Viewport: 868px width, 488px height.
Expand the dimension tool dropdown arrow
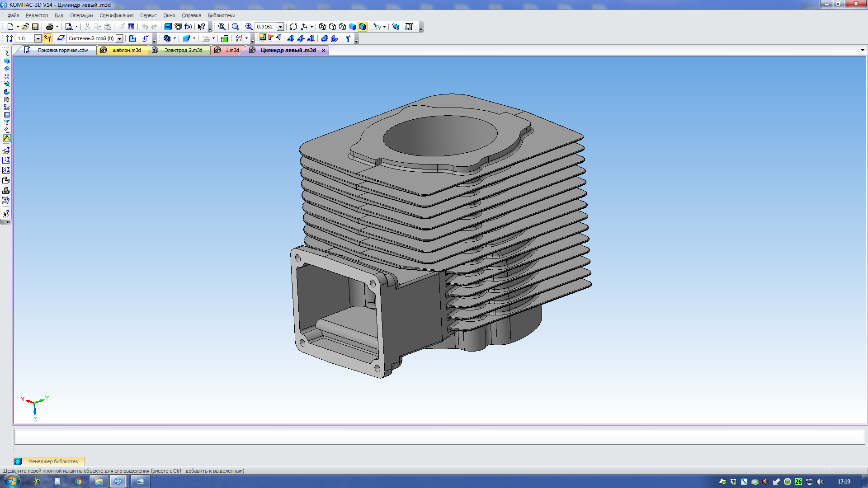246,38
